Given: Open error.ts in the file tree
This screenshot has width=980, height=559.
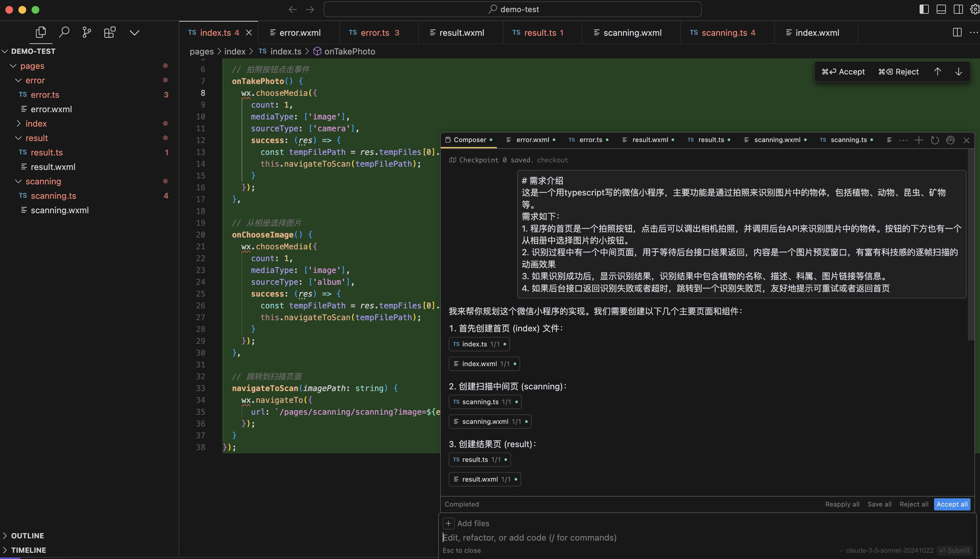Looking at the screenshot, I should tap(89, 94).
